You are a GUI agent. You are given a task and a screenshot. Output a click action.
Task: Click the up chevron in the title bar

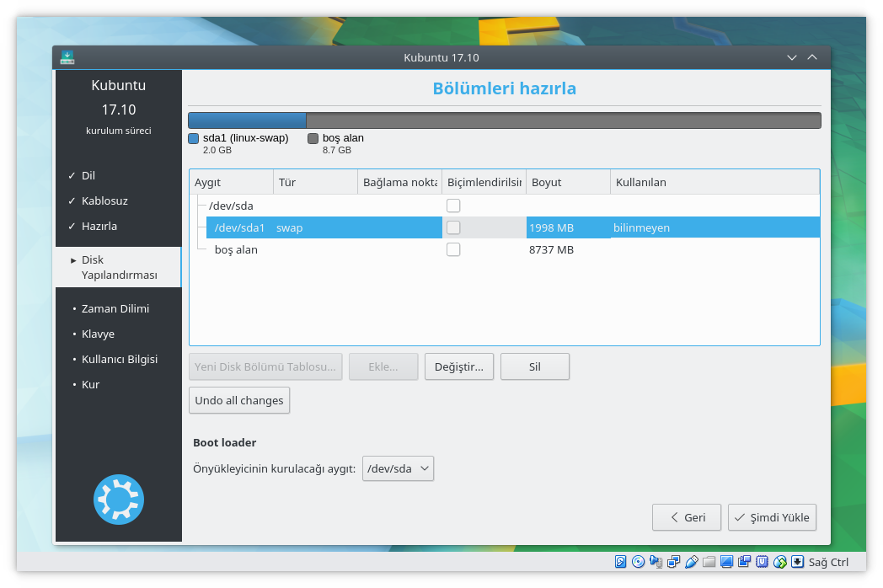(x=812, y=57)
